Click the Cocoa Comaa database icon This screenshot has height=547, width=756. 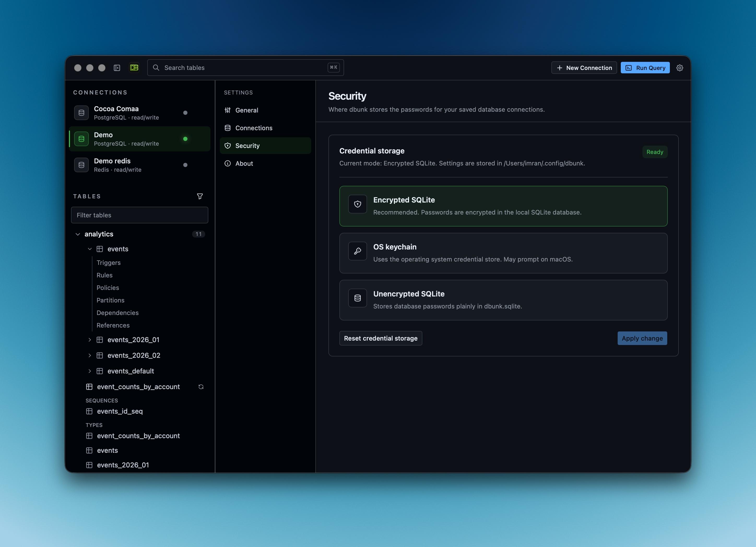tap(81, 113)
